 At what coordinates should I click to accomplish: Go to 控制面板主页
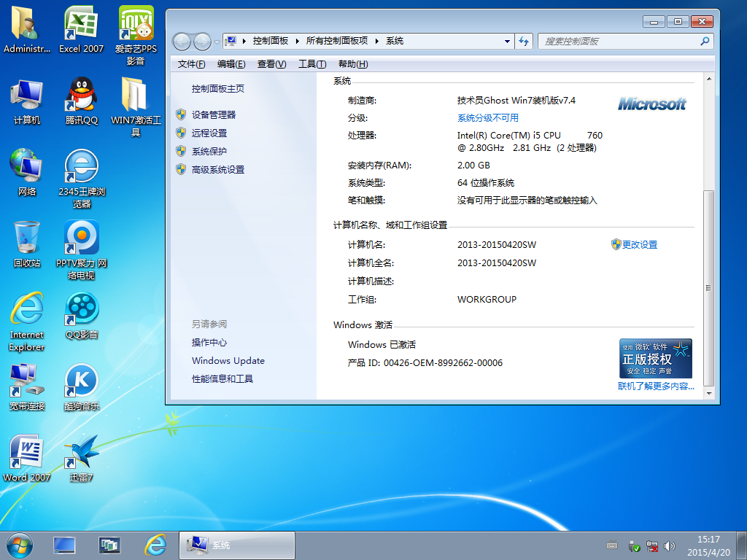pyautogui.click(x=217, y=88)
